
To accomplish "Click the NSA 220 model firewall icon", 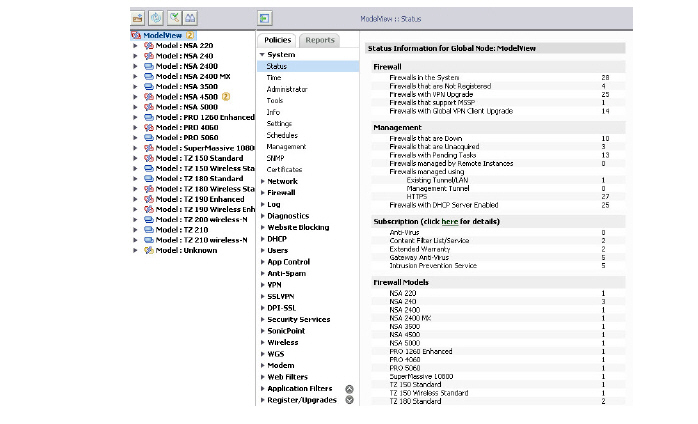I will tap(149, 45).
